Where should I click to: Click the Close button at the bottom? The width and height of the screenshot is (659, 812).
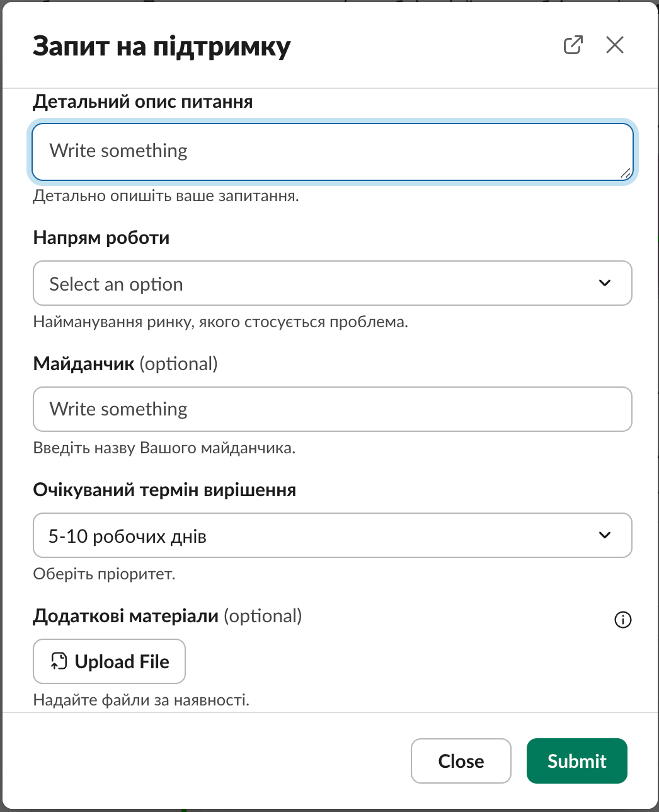(461, 761)
